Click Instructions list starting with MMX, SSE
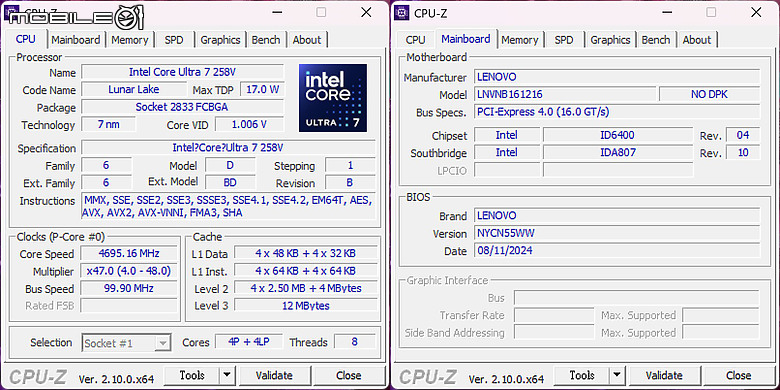Viewport: 780px width, 390px height. point(228,206)
